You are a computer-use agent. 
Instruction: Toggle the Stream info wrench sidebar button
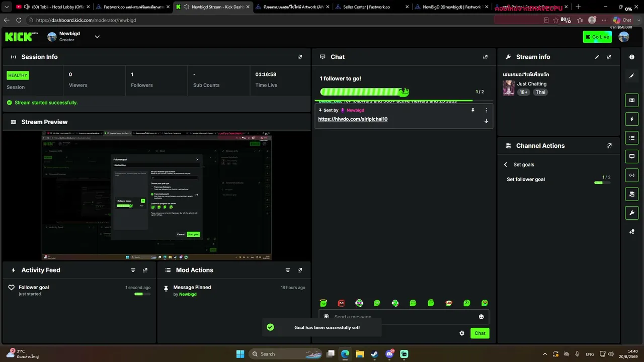[x=632, y=213]
